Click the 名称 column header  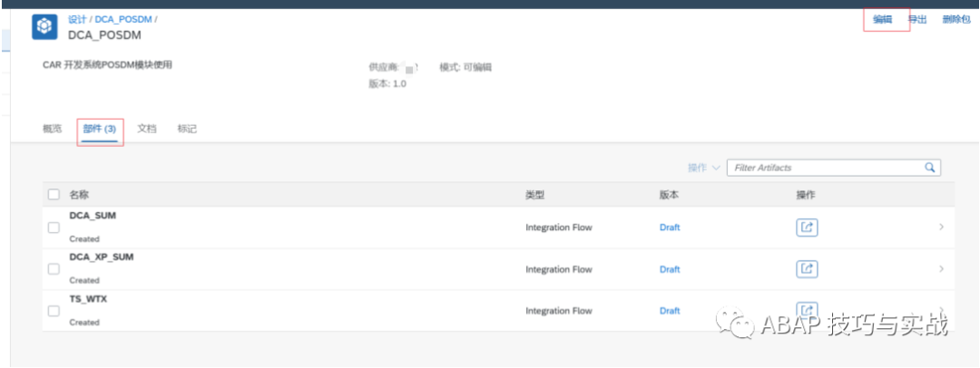pyautogui.click(x=79, y=195)
